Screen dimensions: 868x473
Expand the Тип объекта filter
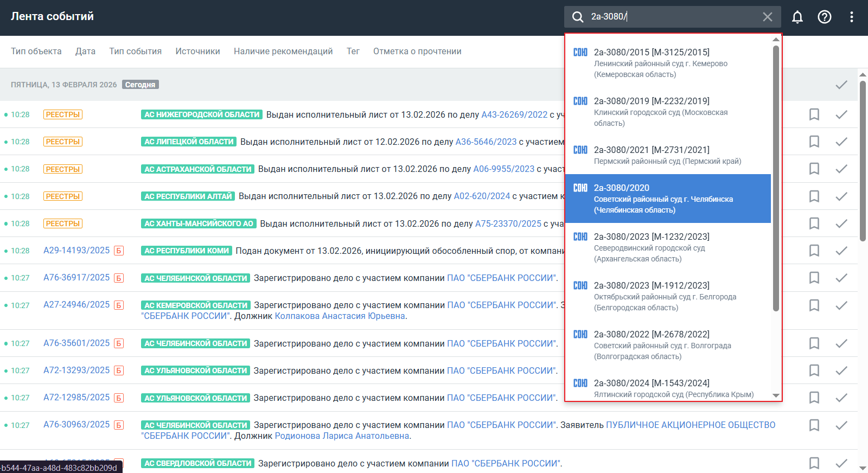[36, 52]
